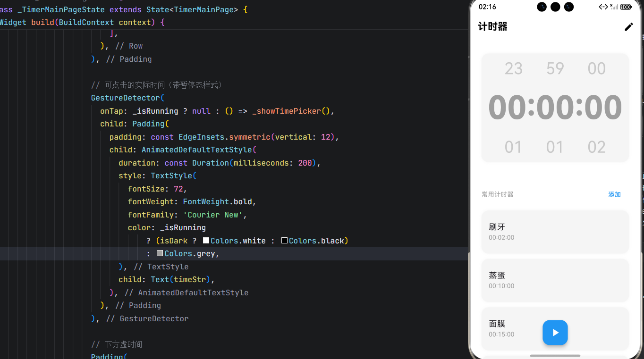Click the 常用计时器 section label
Viewport: 644px width, 359px height.
coord(497,194)
